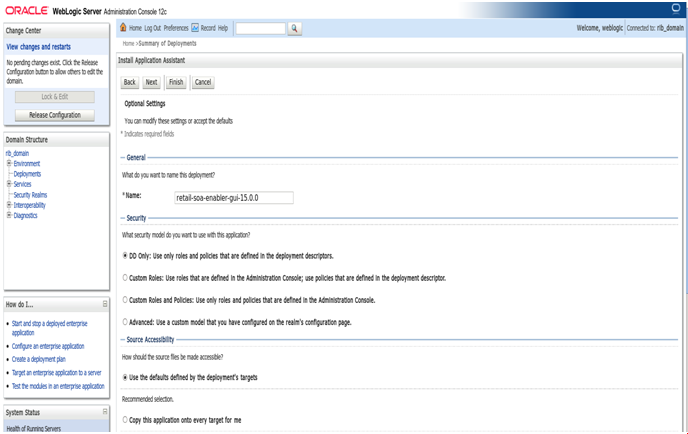Open Security Realms in Domain Structure

(x=30, y=194)
